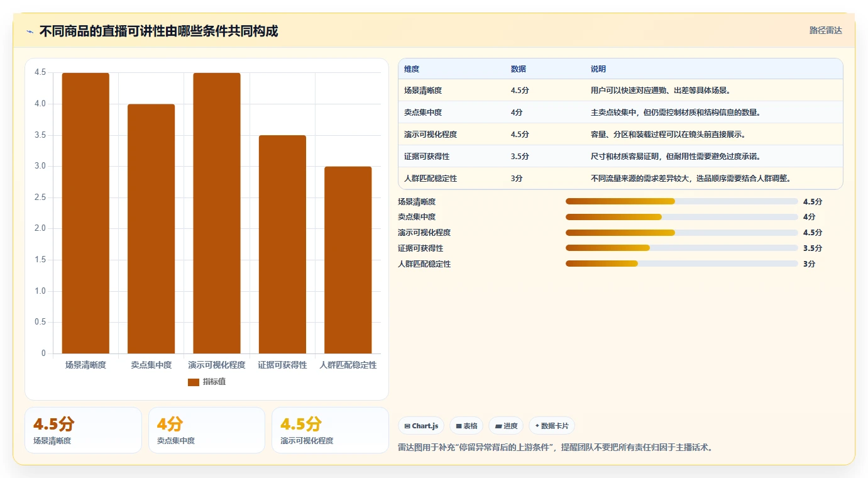Click the 维度 column header
The height and width of the screenshot is (478, 868).
(x=412, y=69)
